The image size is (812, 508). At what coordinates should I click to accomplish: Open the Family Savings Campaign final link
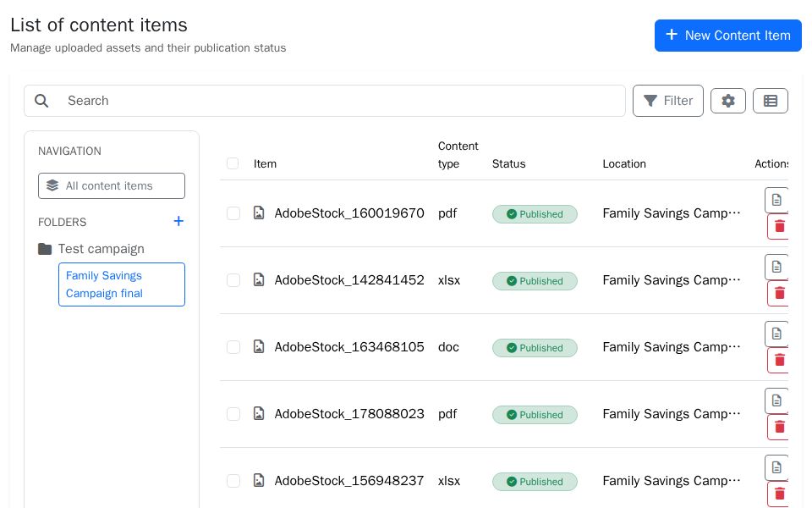[x=104, y=284]
